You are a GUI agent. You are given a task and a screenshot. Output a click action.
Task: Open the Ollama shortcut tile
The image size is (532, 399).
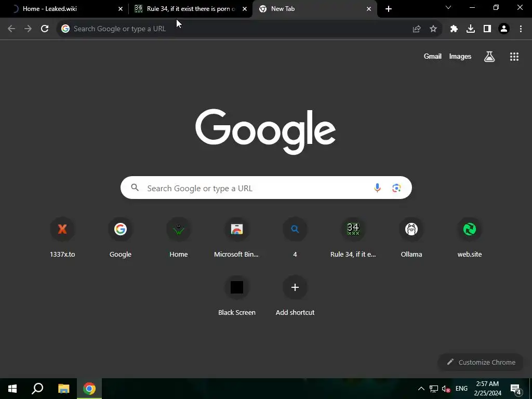(x=411, y=238)
